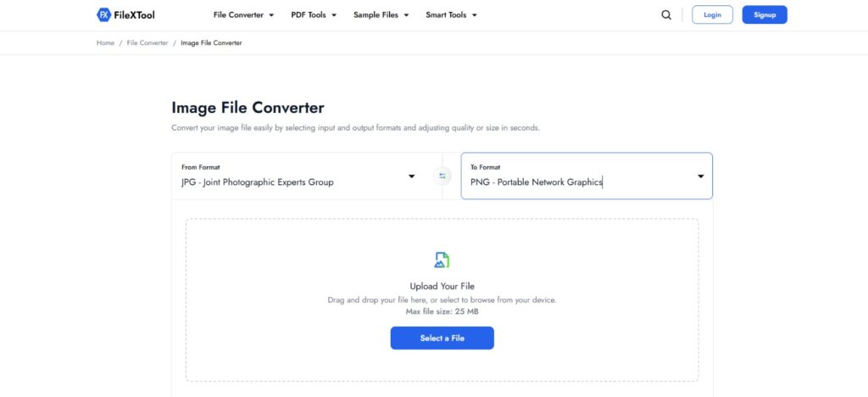Expand the Smart Tools dropdown
868x397 pixels.
(451, 14)
